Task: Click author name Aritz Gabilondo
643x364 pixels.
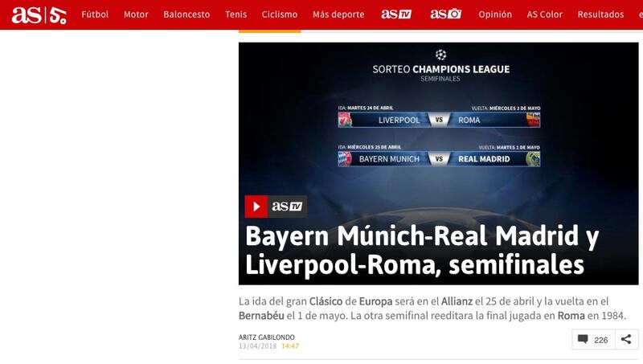Action: click(267, 337)
